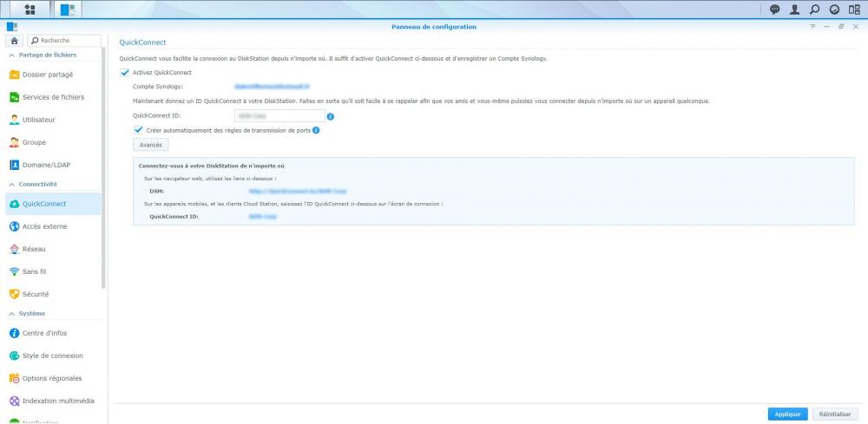This screenshot has height=424, width=868.
Task: Click the window help question mark button
Action: click(x=812, y=27)
